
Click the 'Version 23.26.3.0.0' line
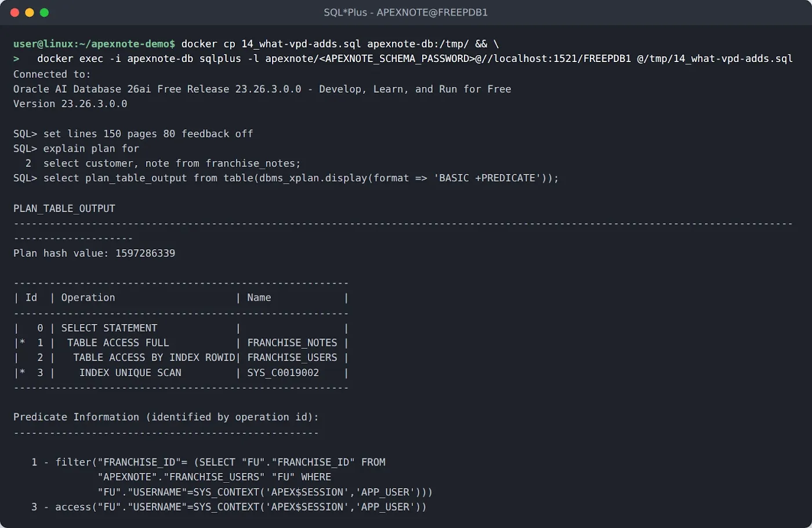pyautogui.click(x=70, y=104)
